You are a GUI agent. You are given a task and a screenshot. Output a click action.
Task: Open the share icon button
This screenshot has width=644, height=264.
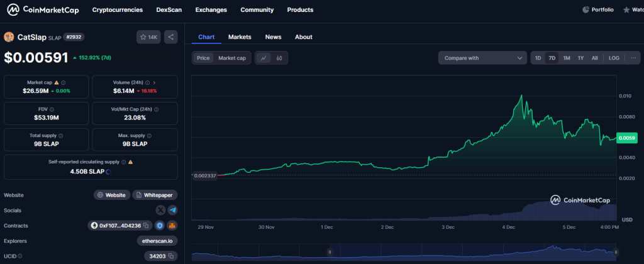(171, 37)
